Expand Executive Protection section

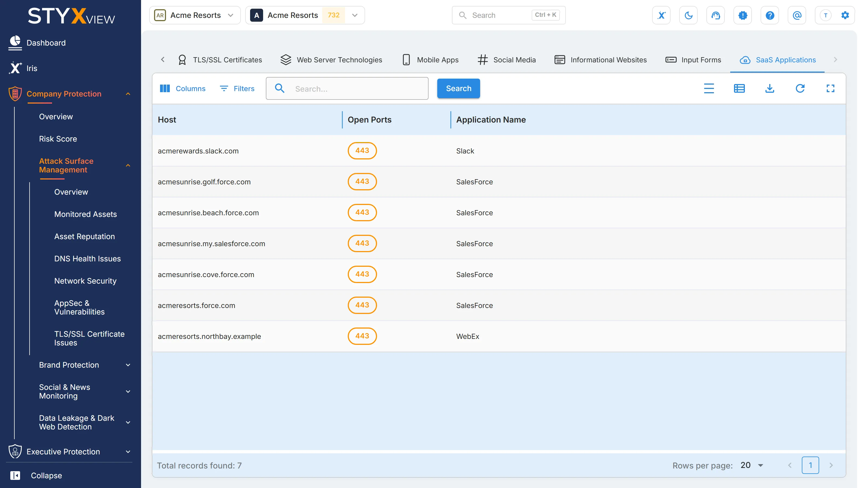[128, 452]
